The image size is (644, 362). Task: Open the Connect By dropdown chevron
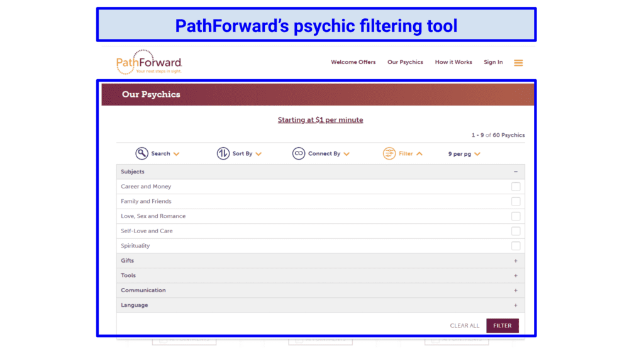[x=347, y=154]
